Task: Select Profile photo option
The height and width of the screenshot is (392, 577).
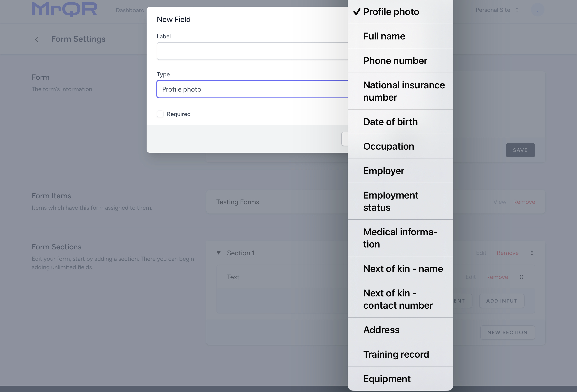Action: 400,12
